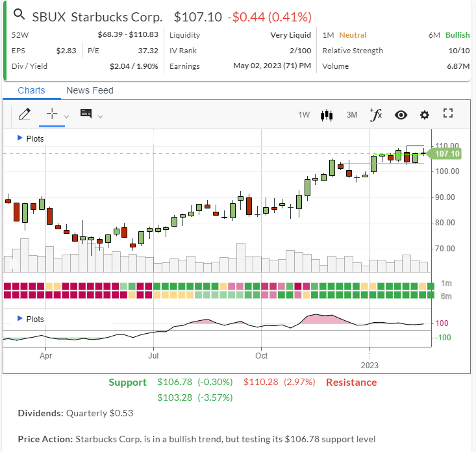Click the Volume 6.87M value
The height and width of the screenshot is (452, 476).
click(x=458, y=66)
